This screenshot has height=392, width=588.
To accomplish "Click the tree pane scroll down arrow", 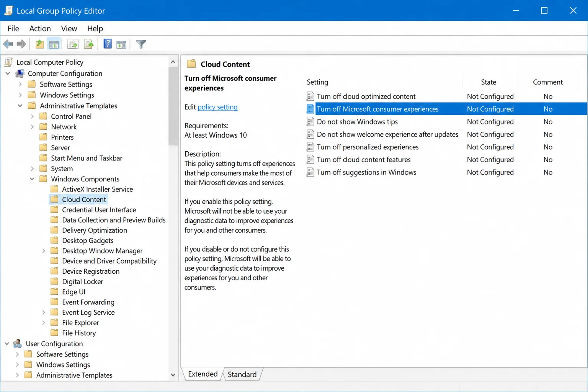I will [x=173, y=375].
